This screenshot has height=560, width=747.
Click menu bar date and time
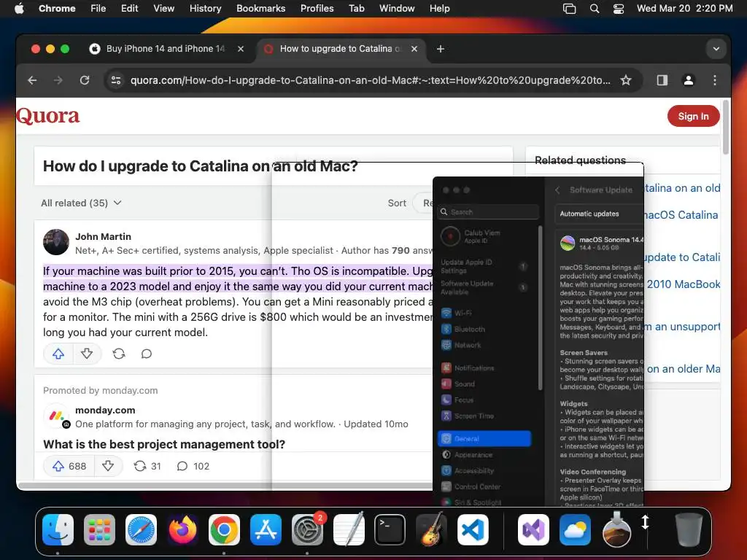click(x=684, y=9)
